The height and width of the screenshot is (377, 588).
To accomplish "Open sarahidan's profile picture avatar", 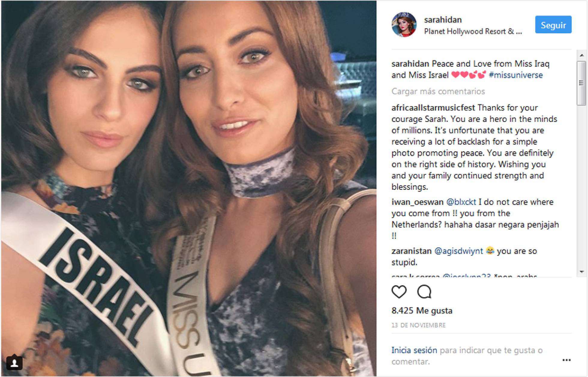I will [404, 25].
